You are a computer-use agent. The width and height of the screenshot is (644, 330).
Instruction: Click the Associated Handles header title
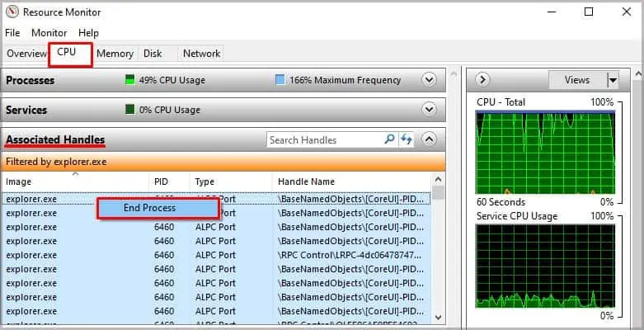click(x=55, y=139)
